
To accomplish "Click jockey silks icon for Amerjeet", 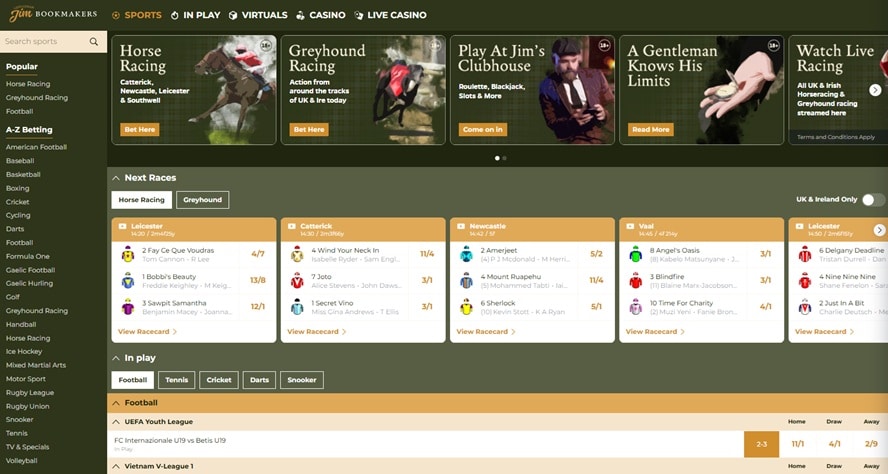I will pos(467,254).
